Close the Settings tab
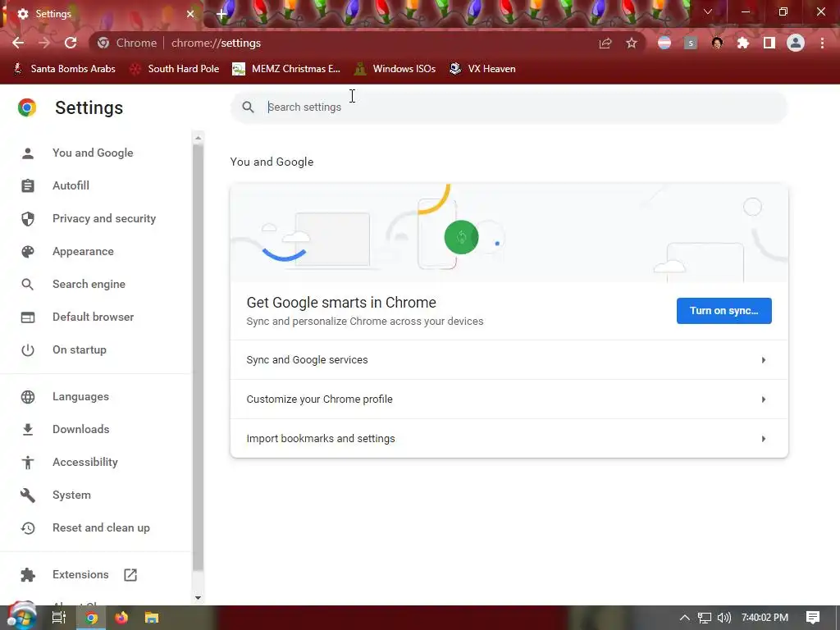 190,14
